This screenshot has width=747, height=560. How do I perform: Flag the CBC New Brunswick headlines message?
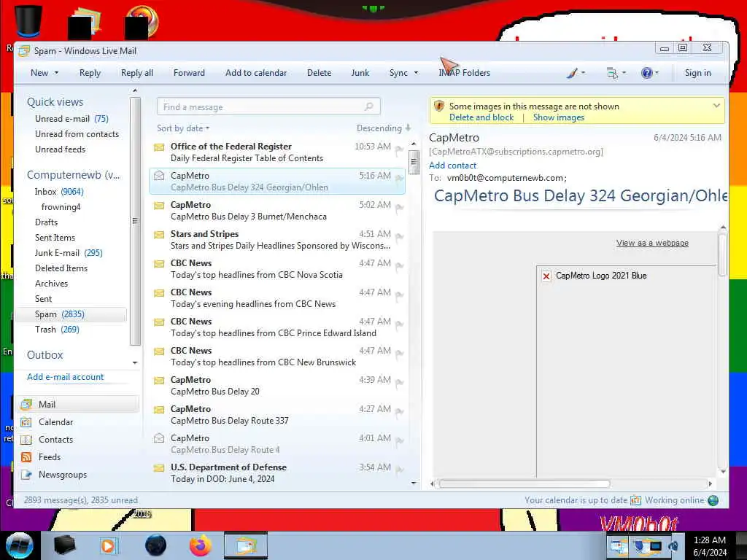pyautogui.click(x=400, y=354)
